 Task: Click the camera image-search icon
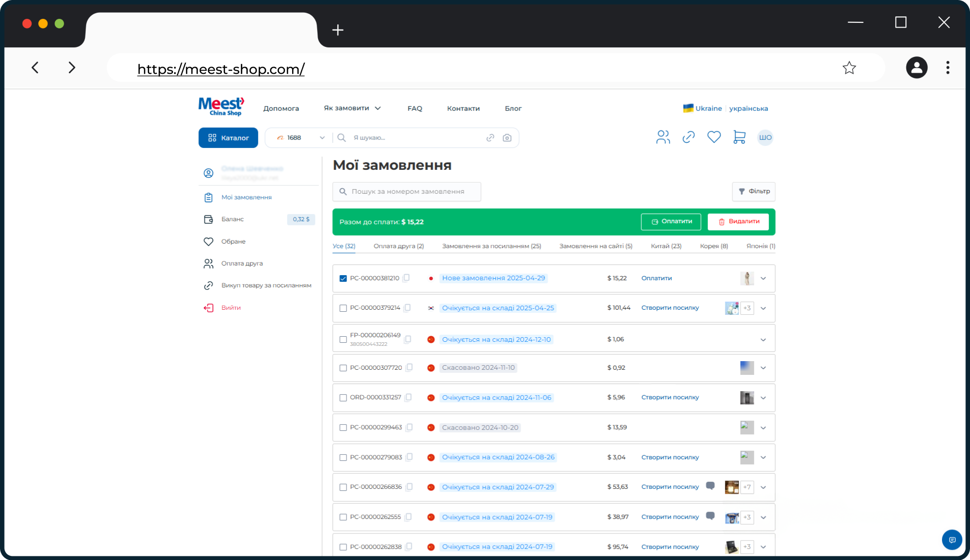(507, 138)
